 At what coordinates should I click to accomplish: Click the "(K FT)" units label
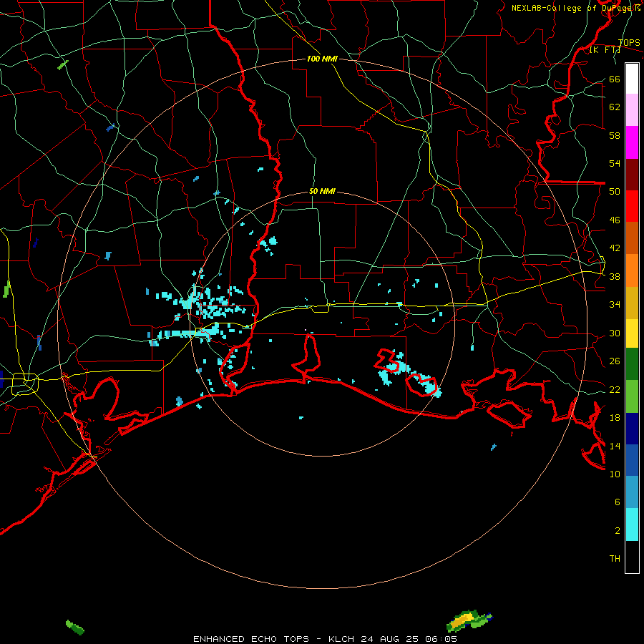pyautogui.click(x=605, y=50)
